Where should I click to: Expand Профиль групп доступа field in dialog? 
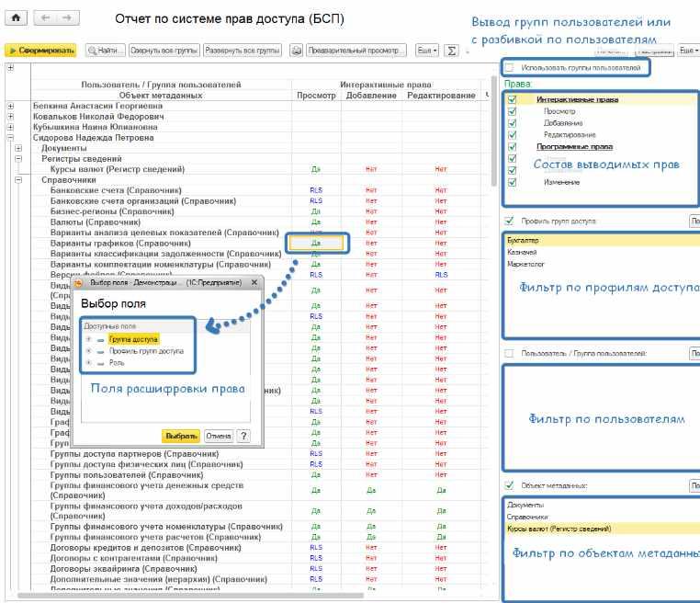[x=88, y=351]
